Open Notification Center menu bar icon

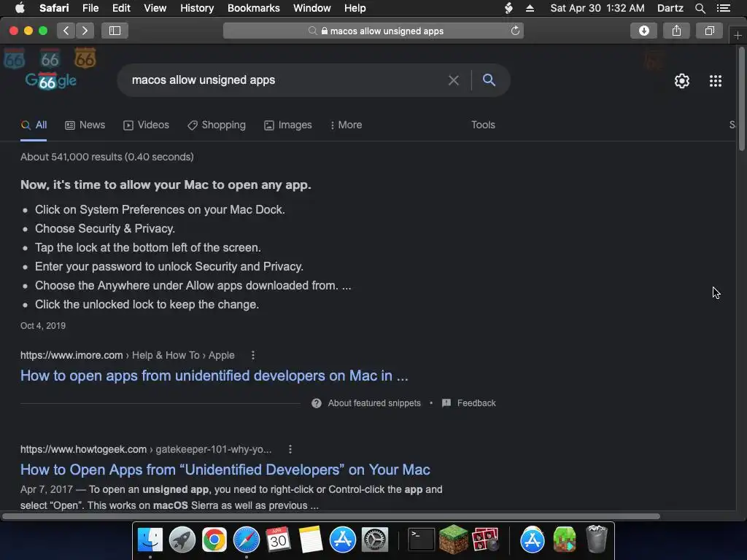[x=723, y=8]
